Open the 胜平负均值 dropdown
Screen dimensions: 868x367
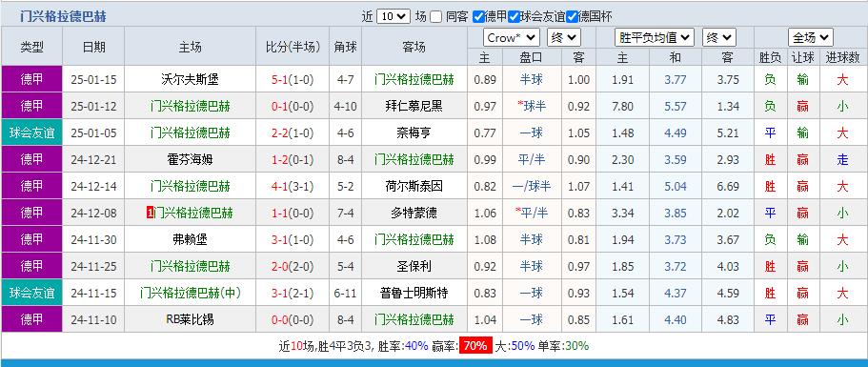point(655,37)
